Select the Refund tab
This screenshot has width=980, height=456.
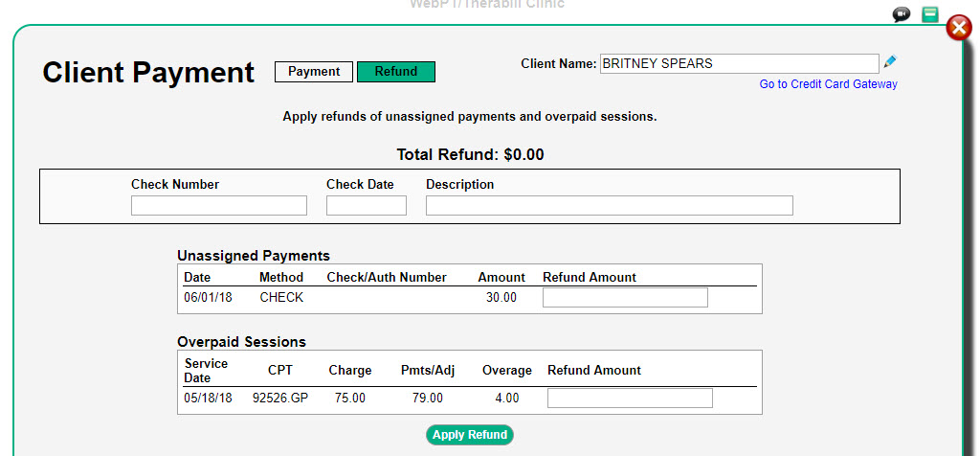[396, 72]
